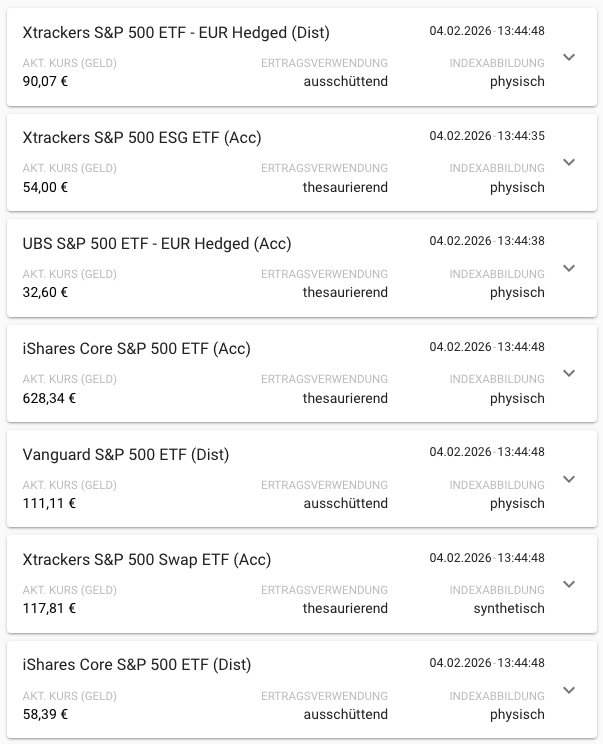This screenshot has height=744, width=603.
Task: Open the iShares Core S&P 500 (Acc) dropdown arrow
Action: 569,373
